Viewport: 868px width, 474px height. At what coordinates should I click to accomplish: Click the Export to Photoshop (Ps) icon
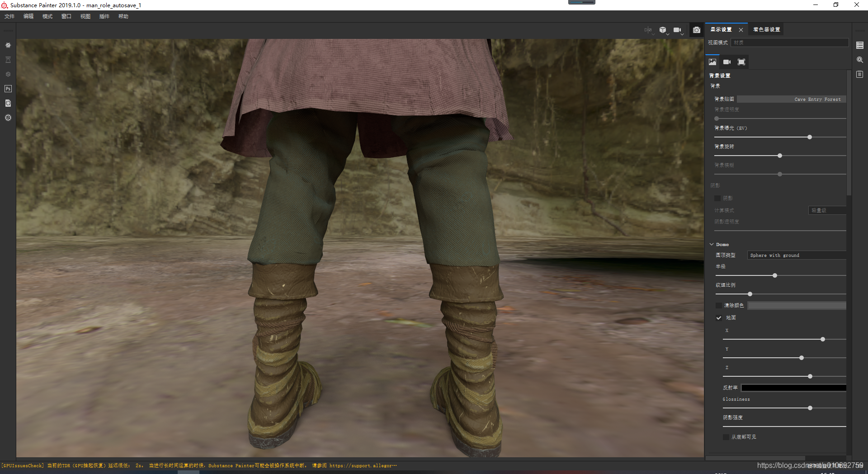pyautogui.click(x=8, y=89)
